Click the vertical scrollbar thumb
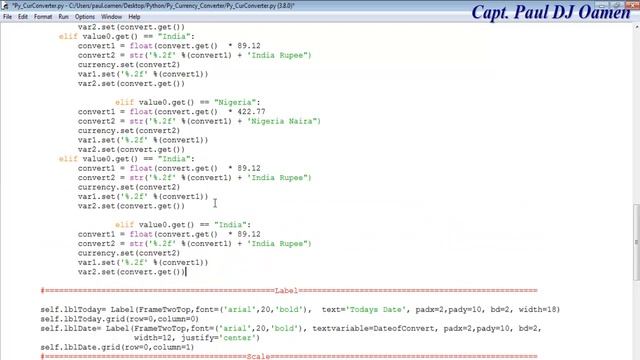Viewport: 640px width, 360px height. click(x=636, y=242)
